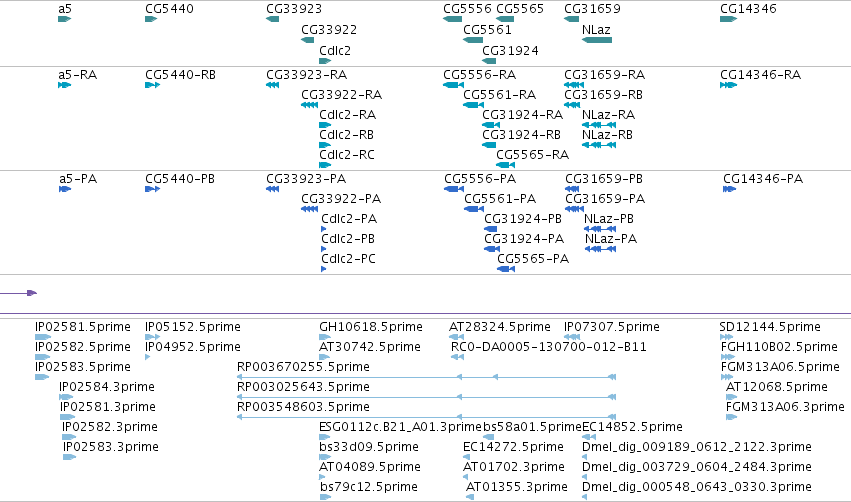Click label EC14852.5prime
Image resolution: width=851 pixels, height=502 pixels.
[x=632, y=427]
